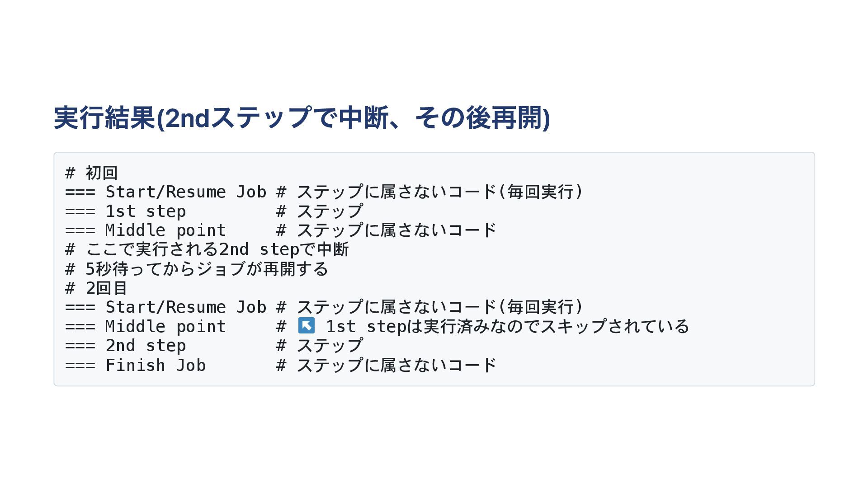The width and height of the screenshot is (868, 488).
Task: Click '1st stepは実行済みなのでスキップされている' comment text
Action: (x=507, y=326)
